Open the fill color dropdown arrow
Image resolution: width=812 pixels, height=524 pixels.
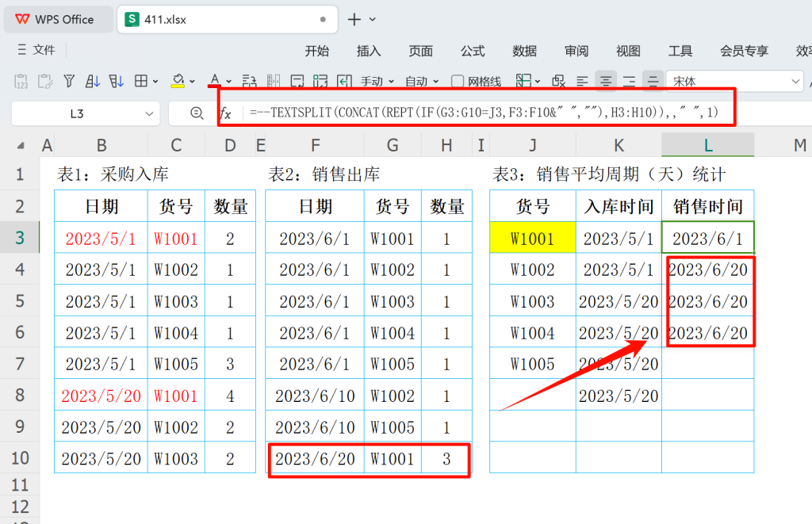[192, 82]
